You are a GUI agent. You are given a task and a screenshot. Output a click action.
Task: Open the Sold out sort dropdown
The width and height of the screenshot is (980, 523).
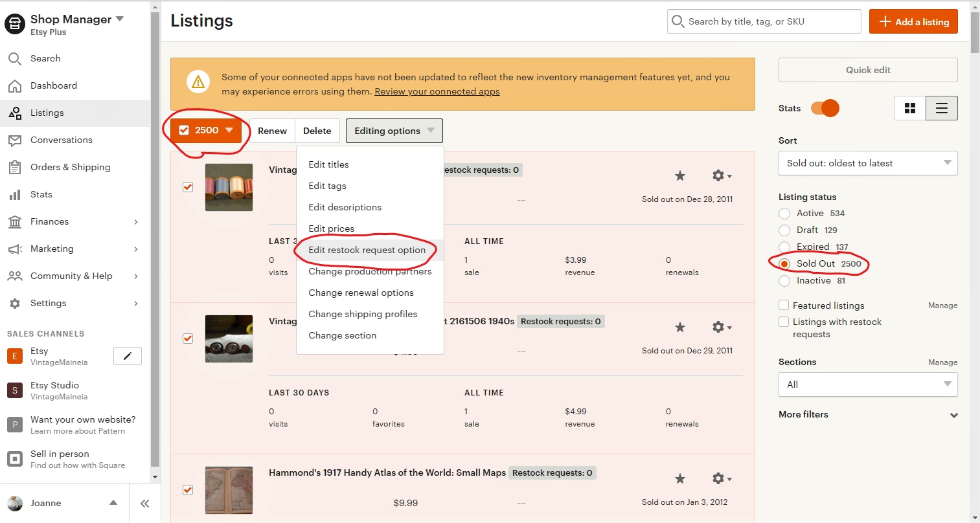867,163
